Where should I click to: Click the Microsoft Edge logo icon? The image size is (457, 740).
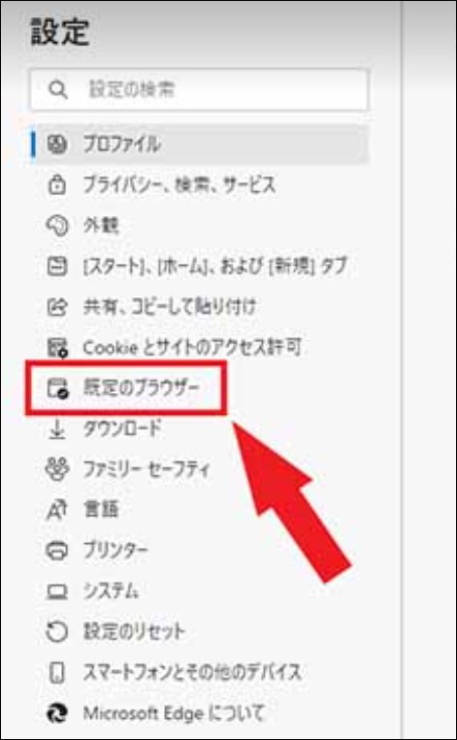click(x=57, y=712)
